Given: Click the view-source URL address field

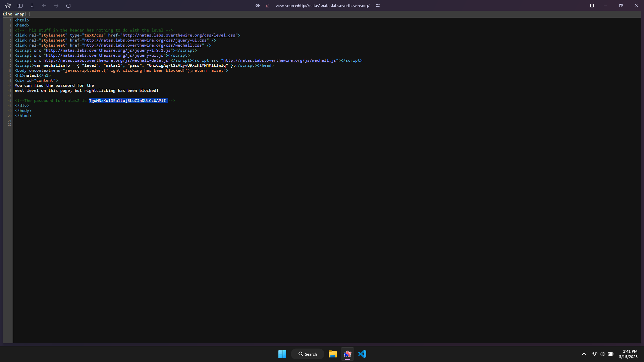Looking at the screenshot, I should coord(322,6).
